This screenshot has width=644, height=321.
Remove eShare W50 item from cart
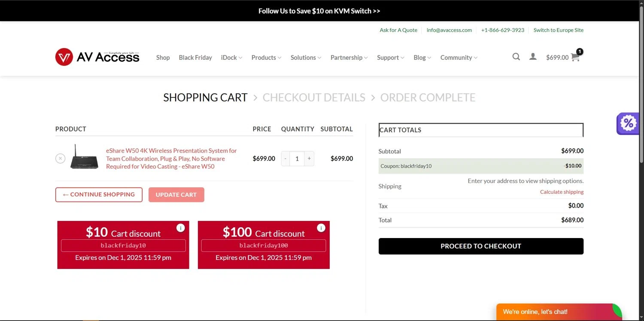point(60,159)
